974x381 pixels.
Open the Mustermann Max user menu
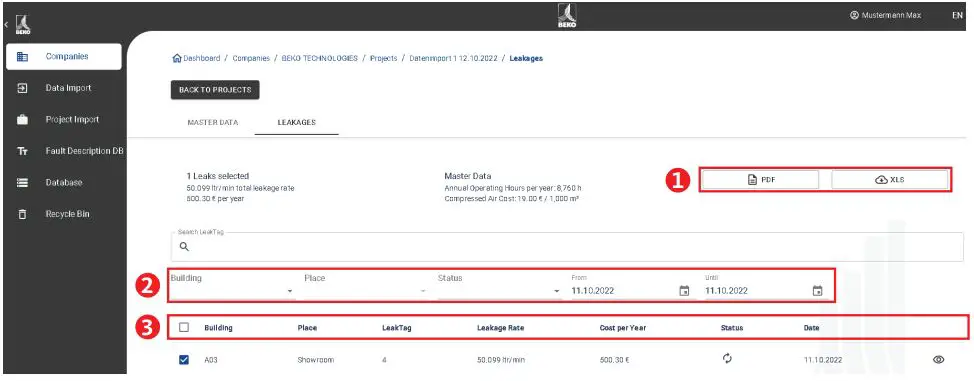885,15
